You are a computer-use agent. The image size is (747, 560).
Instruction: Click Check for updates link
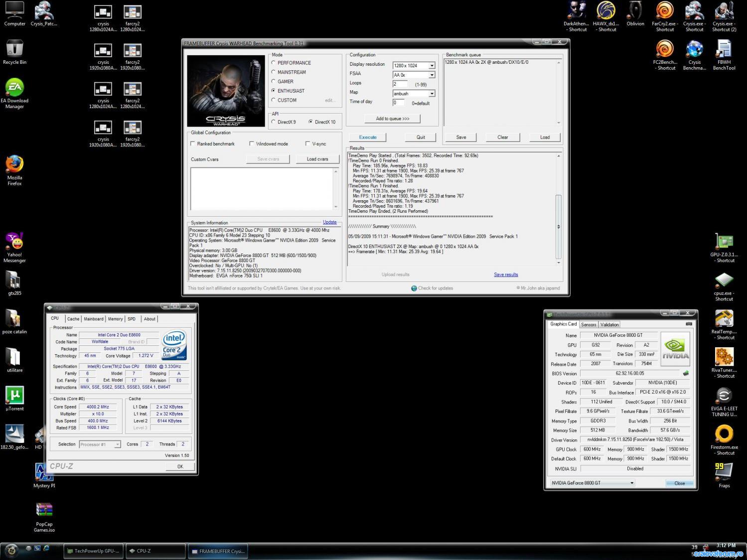(432, 288)
